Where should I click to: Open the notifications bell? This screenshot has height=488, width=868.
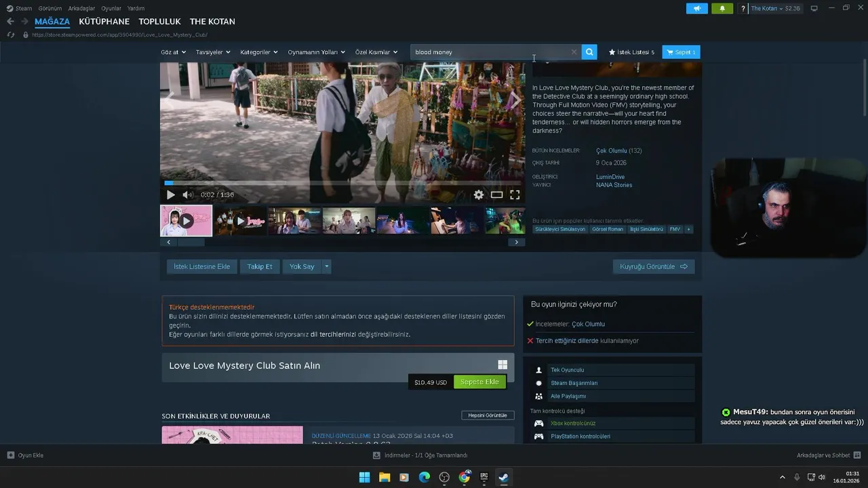pos(722,8)
